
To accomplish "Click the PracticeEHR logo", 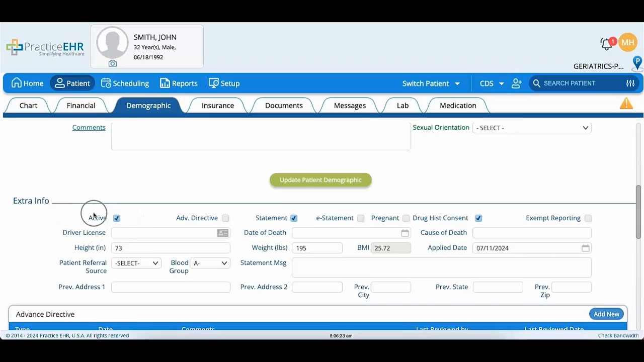I will click(45, 48).
